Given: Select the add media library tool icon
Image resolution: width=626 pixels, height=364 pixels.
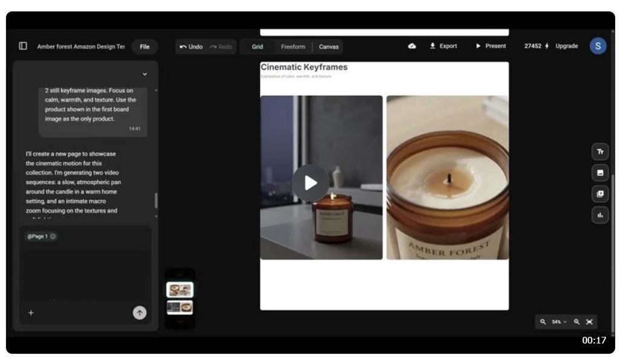Looking at the screenshot, I should point(599,194).
